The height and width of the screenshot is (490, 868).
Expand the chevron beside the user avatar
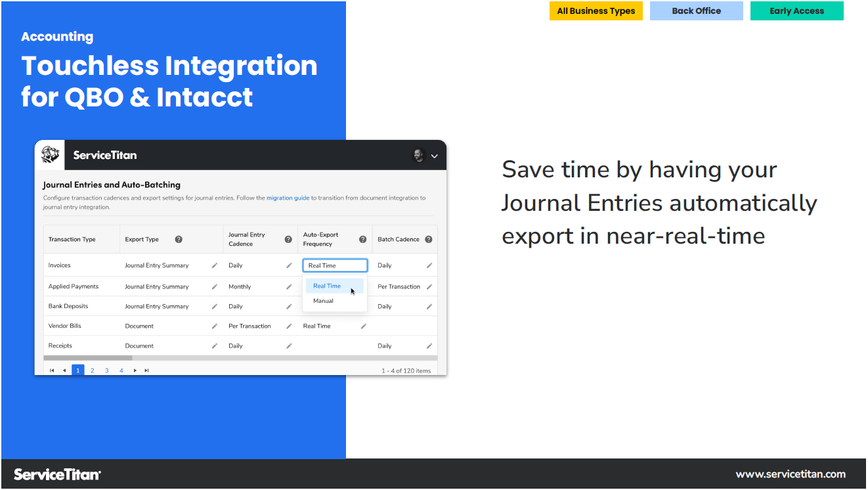(x=434, y=156)
